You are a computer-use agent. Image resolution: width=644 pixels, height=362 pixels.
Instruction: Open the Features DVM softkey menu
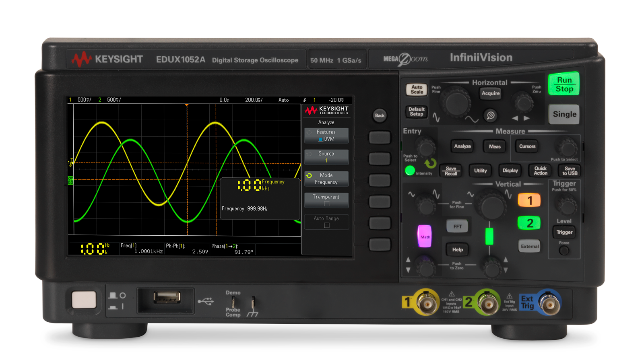(326, 136)
